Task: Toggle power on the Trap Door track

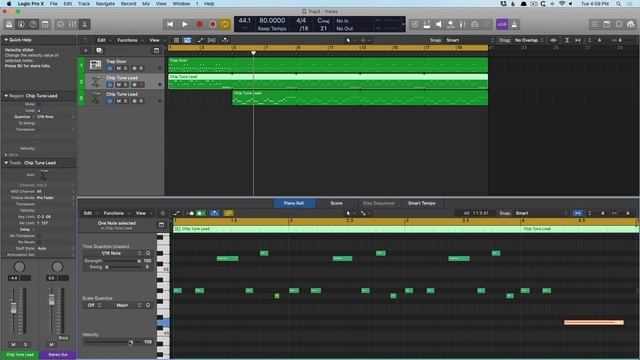Action: 109,68
